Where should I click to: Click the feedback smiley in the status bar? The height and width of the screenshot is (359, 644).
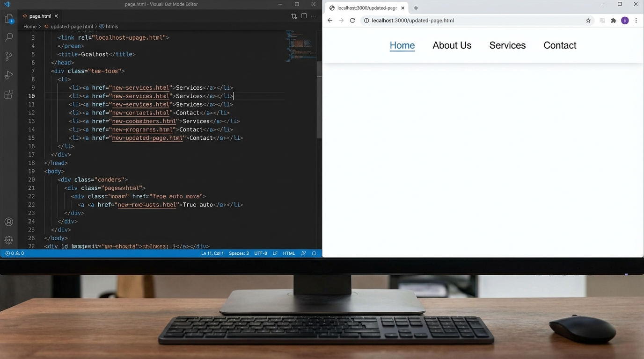coord(303,253)
